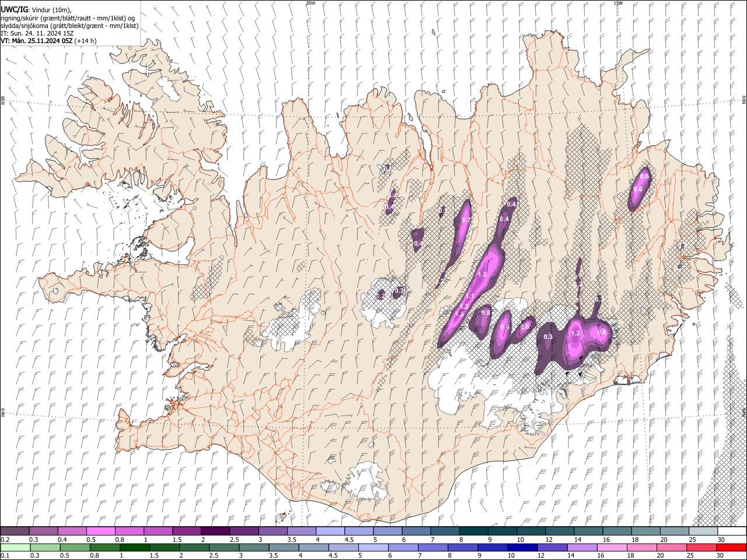Click the light pink 16 swatch on rain scale
The image size is (747, 560).
(x=611, y=547)
